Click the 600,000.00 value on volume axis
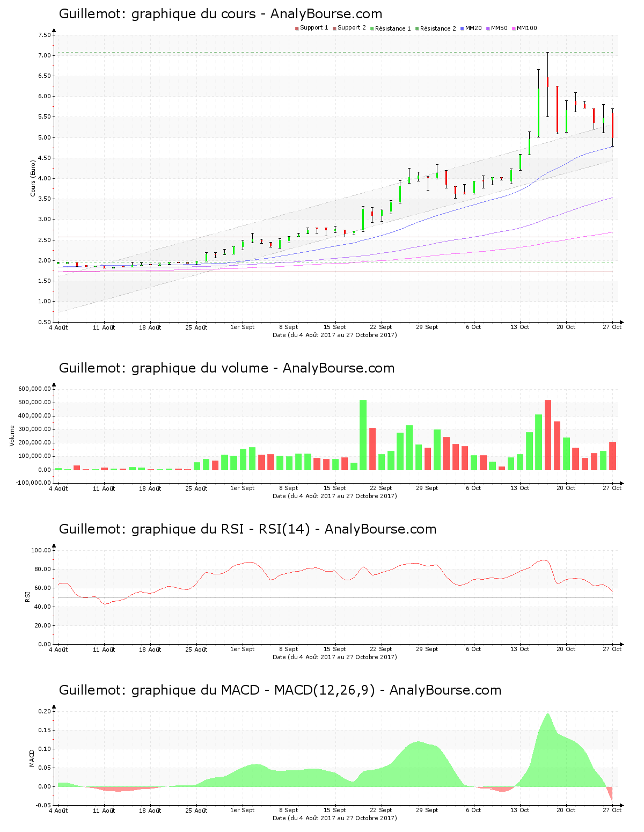 point(34,389)
